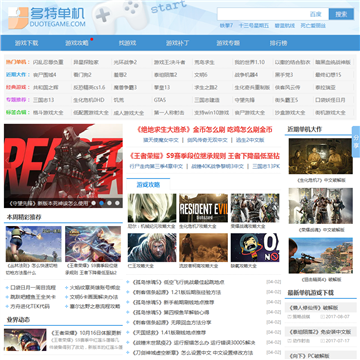Open 《生化危机7》中文破解版 sidebar thumbnail
This screenshot has height=360, width=360.
pyautogui.click(x=321, y=156)
